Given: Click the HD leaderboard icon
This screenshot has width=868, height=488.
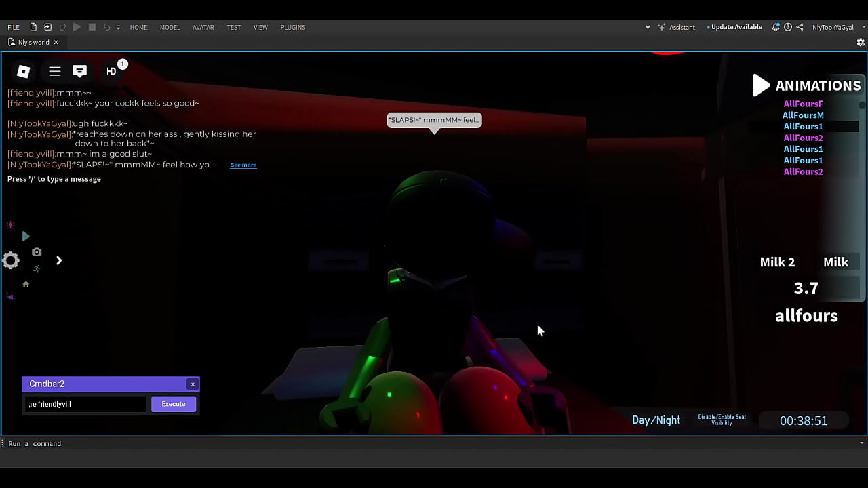Looking at the screenshot, I should coord(111,71).
